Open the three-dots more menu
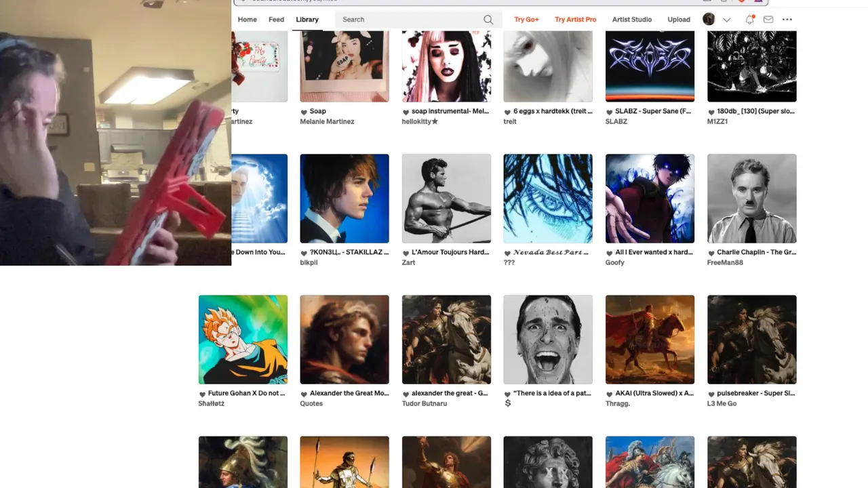The width and height of the screenshot is (868, 488). point(787,20)
